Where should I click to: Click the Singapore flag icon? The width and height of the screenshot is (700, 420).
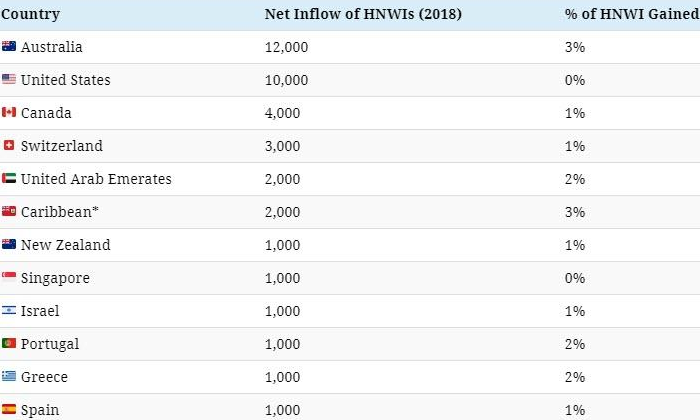(9, 278)
